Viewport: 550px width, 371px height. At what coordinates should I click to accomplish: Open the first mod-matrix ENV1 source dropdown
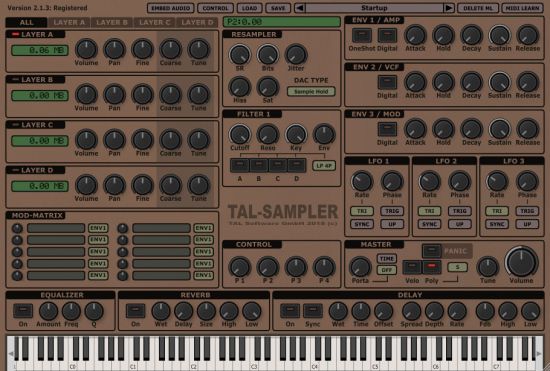click(x=98, y=228)
